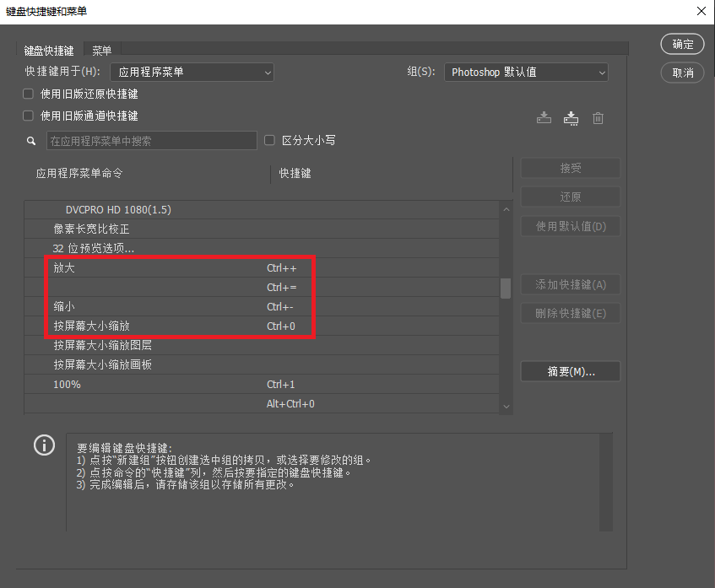Open the 快捷键用于 dropdown
Screen dimensions: 715x588
click(x=192, y=73)
